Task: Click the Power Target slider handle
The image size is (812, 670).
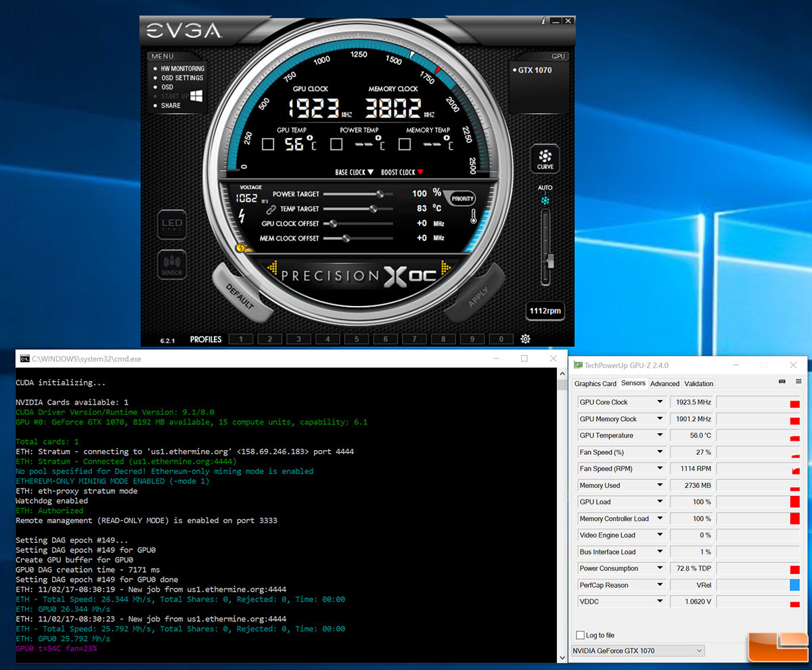Action: tap(380, 194)
